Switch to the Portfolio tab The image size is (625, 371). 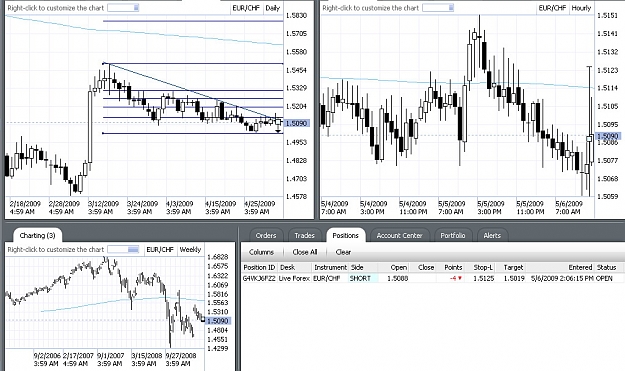(453, 236)
